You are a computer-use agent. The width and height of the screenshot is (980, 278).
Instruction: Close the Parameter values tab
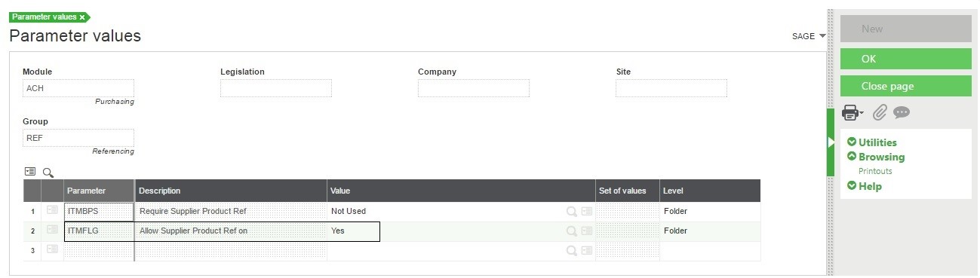pyautogui.click(x=82, y=17)
